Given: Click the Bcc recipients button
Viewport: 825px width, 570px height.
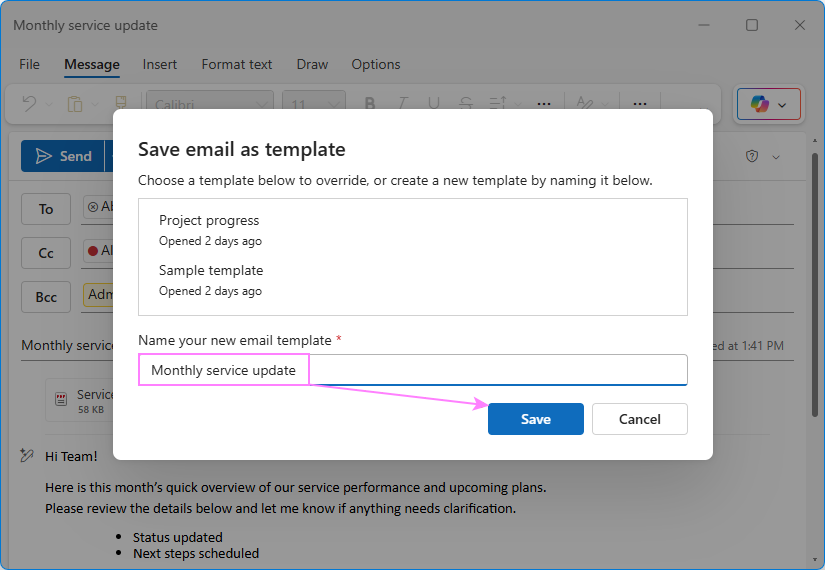Looking at the screenshot, I should (x=46, y=297).
